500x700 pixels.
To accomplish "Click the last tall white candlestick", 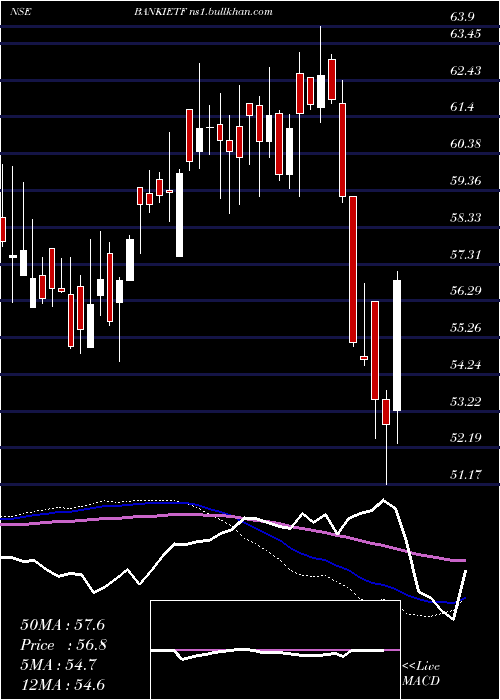I will [x=397, y=346].
